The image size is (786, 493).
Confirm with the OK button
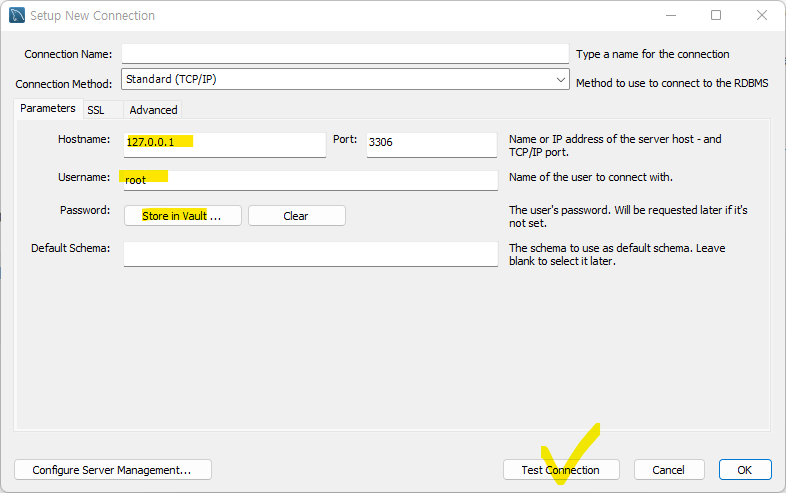tap(745, 470)
